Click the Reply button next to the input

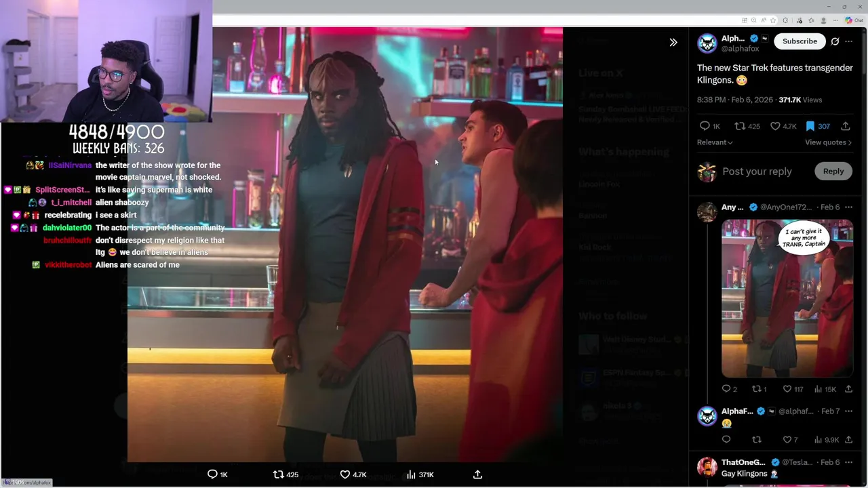(833, 171)
